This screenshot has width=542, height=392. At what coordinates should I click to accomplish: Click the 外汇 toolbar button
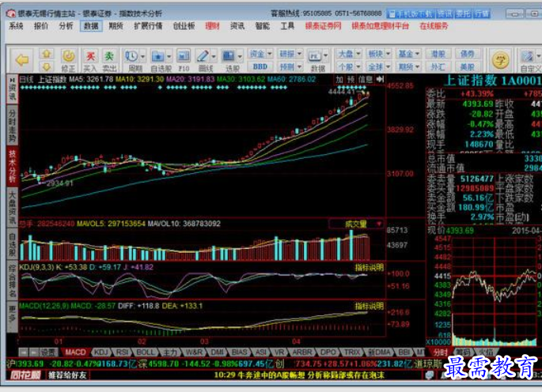pos(438,66)
